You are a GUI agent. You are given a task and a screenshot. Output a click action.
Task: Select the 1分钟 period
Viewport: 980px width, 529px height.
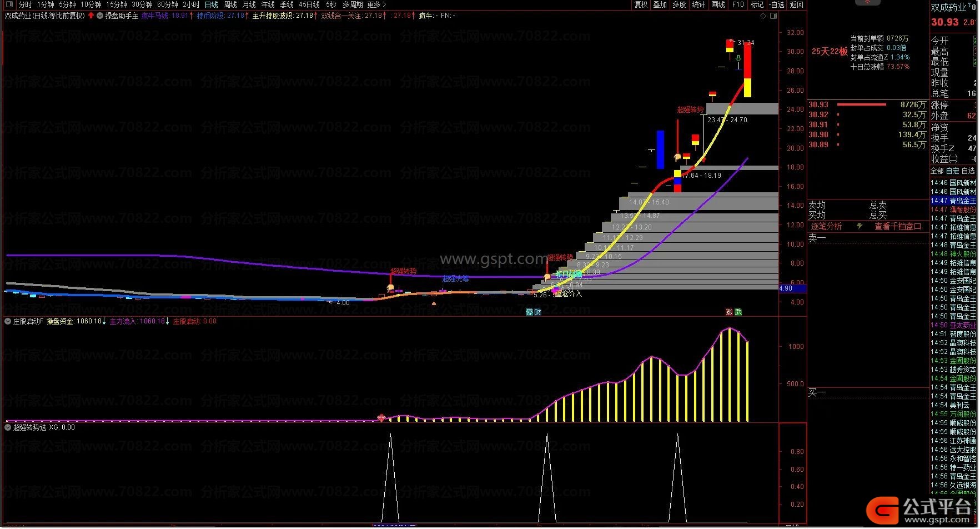46,4
